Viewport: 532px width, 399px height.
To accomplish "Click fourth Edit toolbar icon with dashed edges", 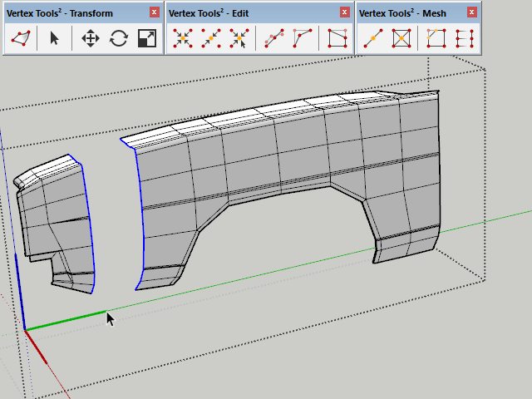I will [273, 38].
